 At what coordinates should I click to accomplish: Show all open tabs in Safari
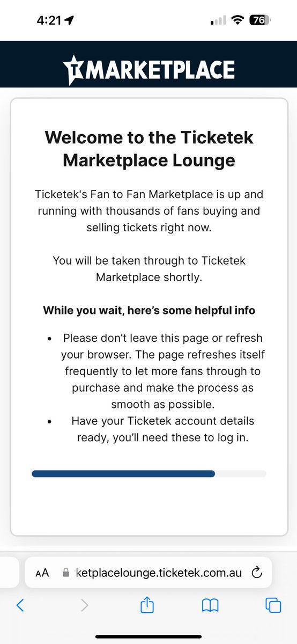tap(273, 605)
